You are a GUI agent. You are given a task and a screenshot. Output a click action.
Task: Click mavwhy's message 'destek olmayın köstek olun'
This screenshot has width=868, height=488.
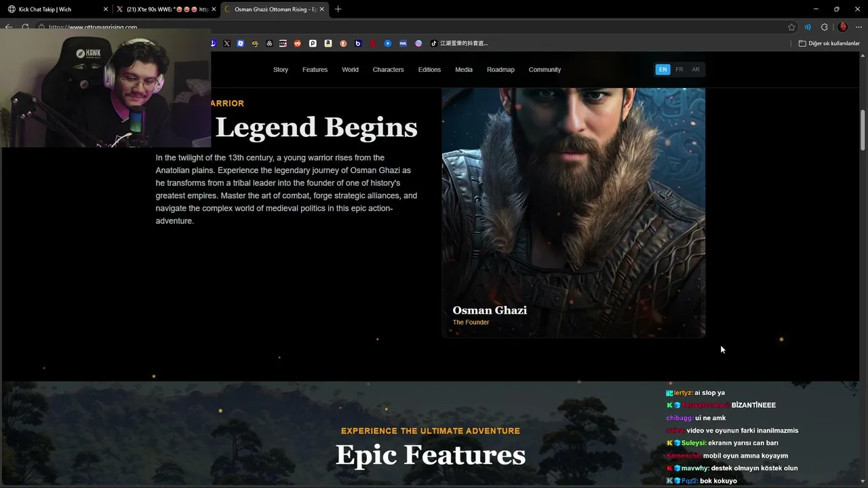pos(754,468)
